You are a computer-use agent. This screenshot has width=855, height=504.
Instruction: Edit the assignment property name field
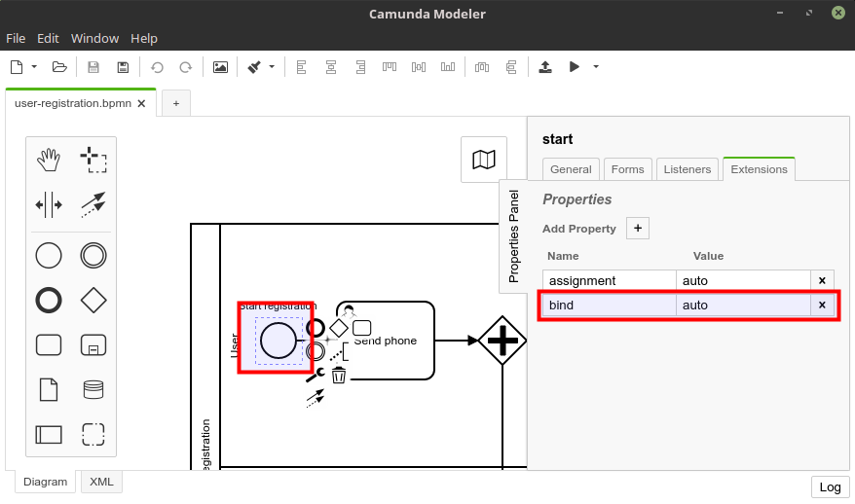610,280
